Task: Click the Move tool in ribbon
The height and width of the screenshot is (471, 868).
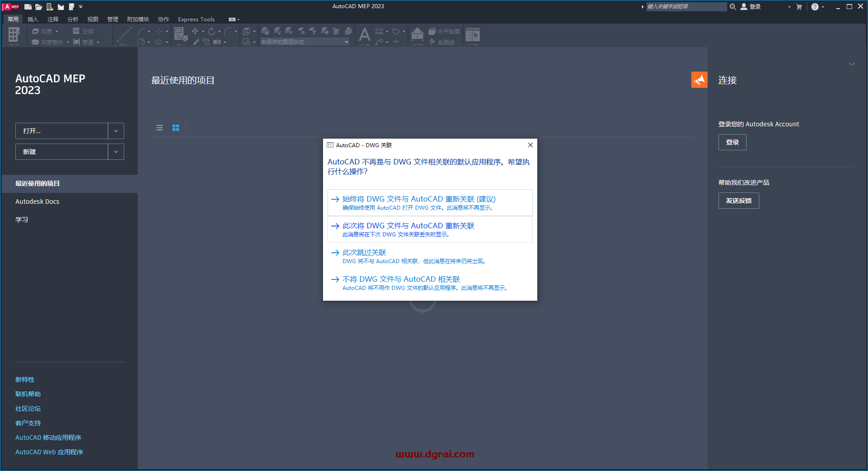Action: click(195, 31)
